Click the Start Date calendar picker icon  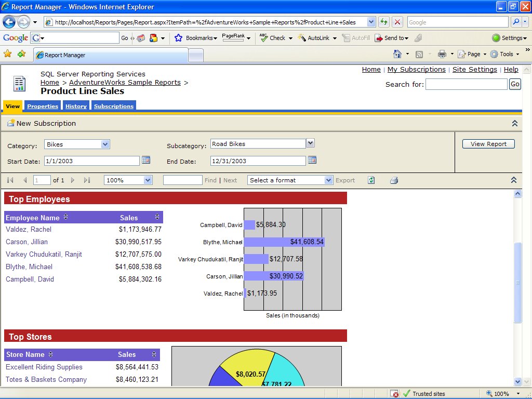coord(146,160)
